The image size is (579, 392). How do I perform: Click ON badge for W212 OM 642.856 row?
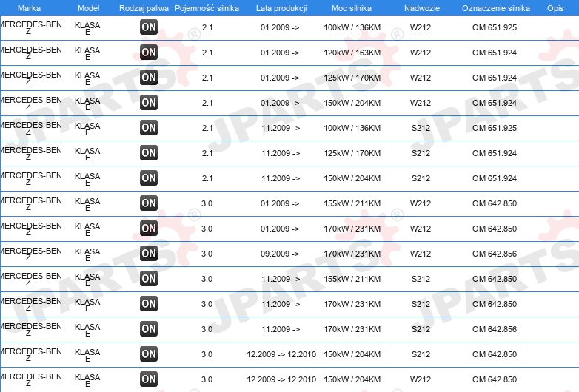coord(149,254)
